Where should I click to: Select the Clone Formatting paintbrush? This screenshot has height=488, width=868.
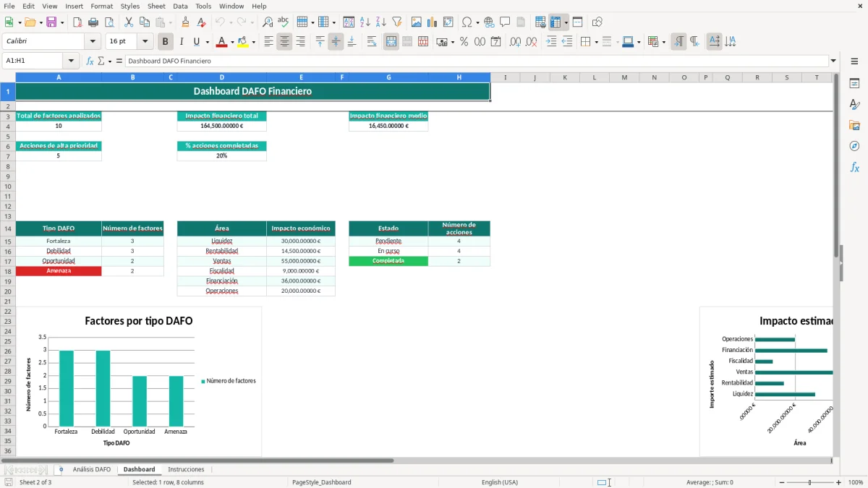click(x=185, y=22)
